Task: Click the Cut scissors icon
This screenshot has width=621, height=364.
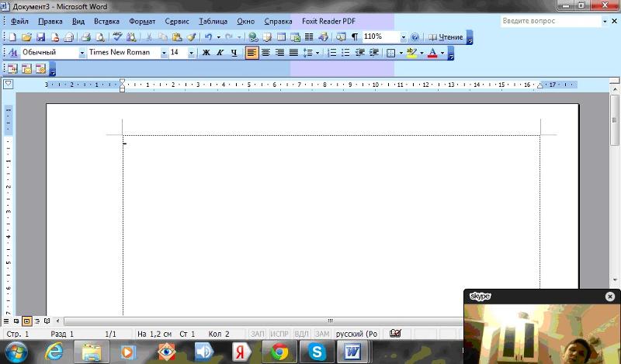Action: pyautogui.click(x=149, y=37)
